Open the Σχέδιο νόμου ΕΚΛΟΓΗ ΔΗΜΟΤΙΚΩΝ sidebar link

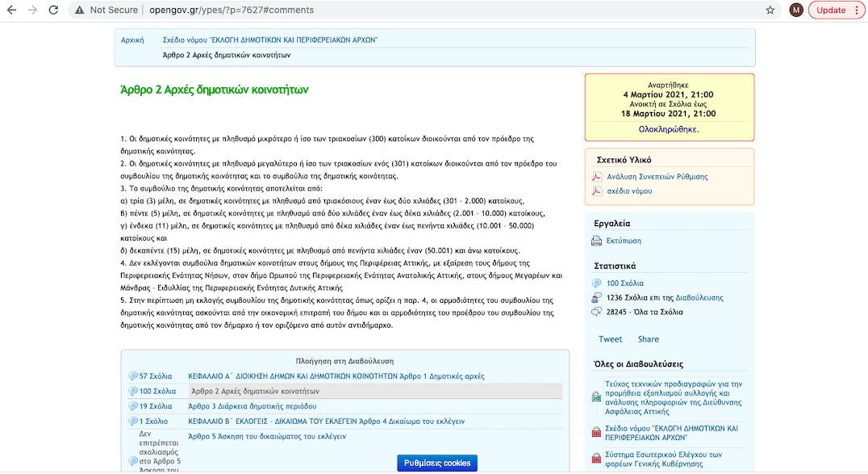pyautogui.click(x=671, y=433)
